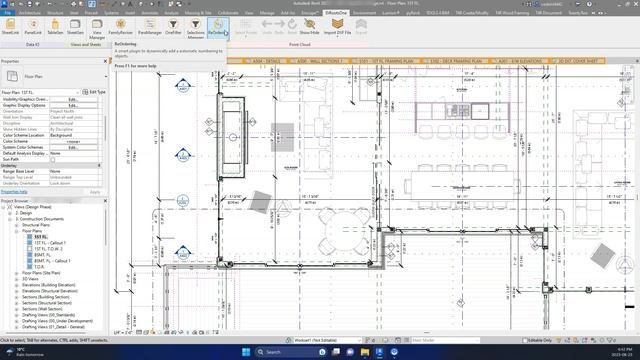Screen dimensions: 640x360
Task: Open Windows Start menu
Action: click(x=246, y=352)
